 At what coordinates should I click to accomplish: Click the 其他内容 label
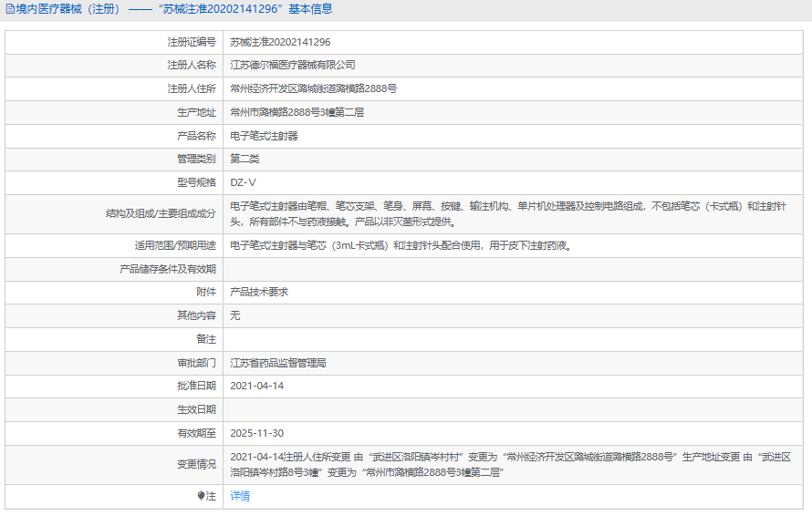pyautogui.click(x=196, y=315)
